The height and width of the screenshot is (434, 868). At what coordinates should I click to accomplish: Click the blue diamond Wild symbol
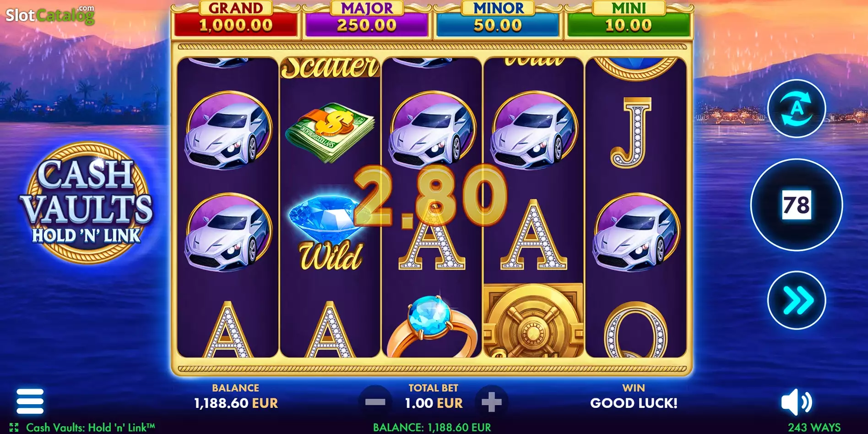tap(329, 232)
